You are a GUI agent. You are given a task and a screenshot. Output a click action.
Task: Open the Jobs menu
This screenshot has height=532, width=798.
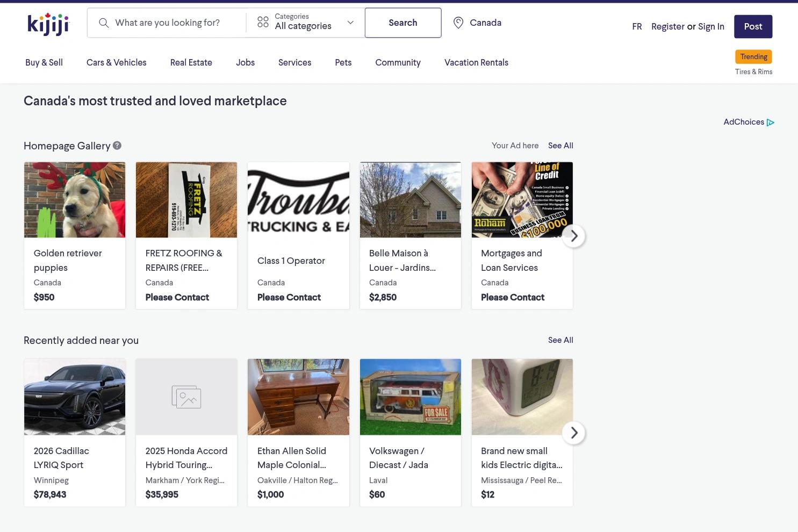point(245,62)
